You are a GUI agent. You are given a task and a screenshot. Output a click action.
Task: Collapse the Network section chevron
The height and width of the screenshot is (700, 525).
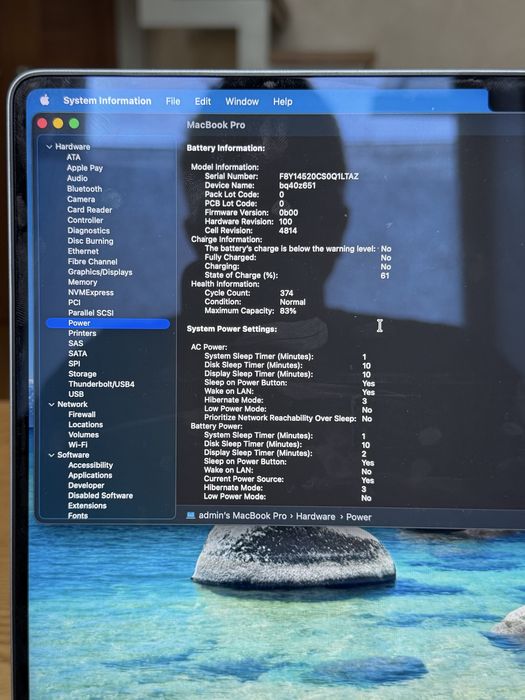tap(51, 404)
